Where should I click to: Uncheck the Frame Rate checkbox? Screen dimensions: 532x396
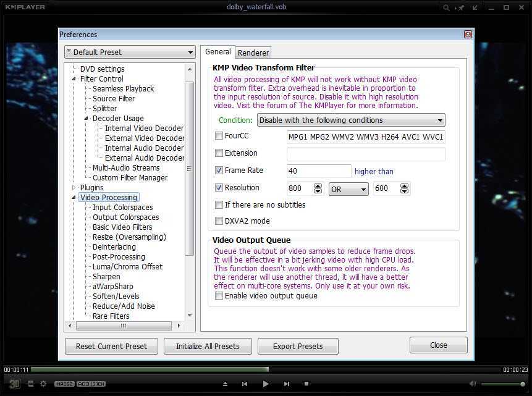coord(219,171)
